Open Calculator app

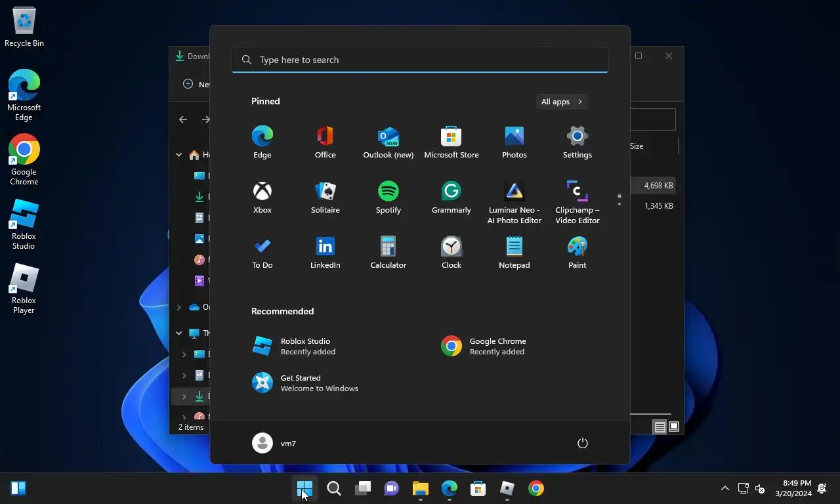[x=388, y=253]
